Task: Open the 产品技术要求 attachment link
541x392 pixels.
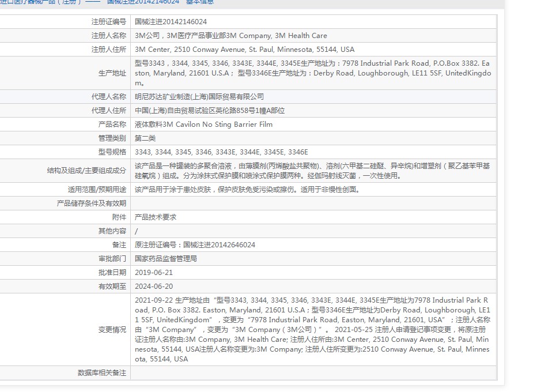Action: click(155, 217)
